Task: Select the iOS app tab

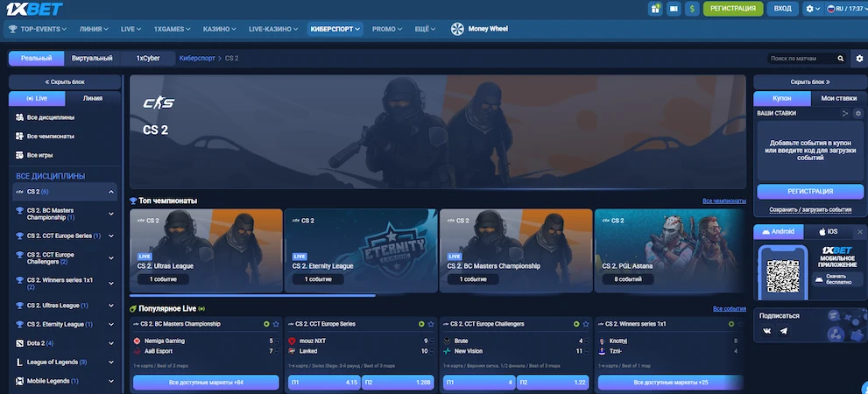Action: (x=828, y=231)
